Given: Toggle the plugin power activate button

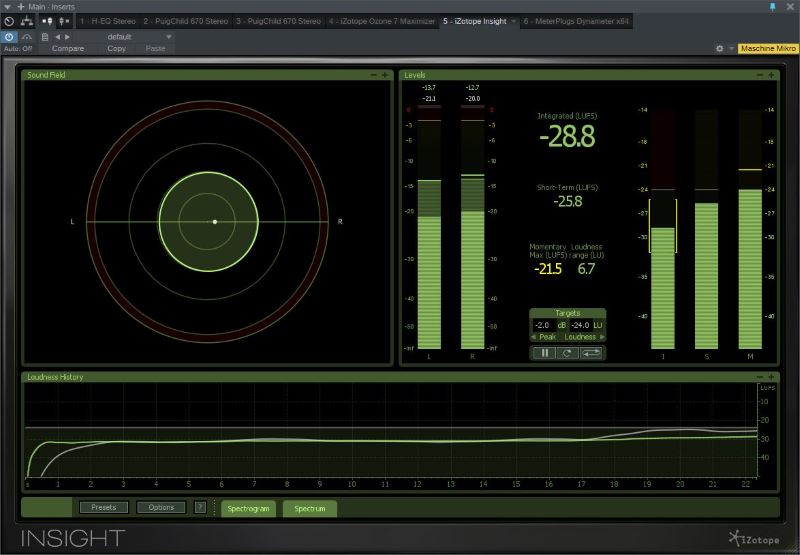Looking at the screenshot, I should point(9,37).
